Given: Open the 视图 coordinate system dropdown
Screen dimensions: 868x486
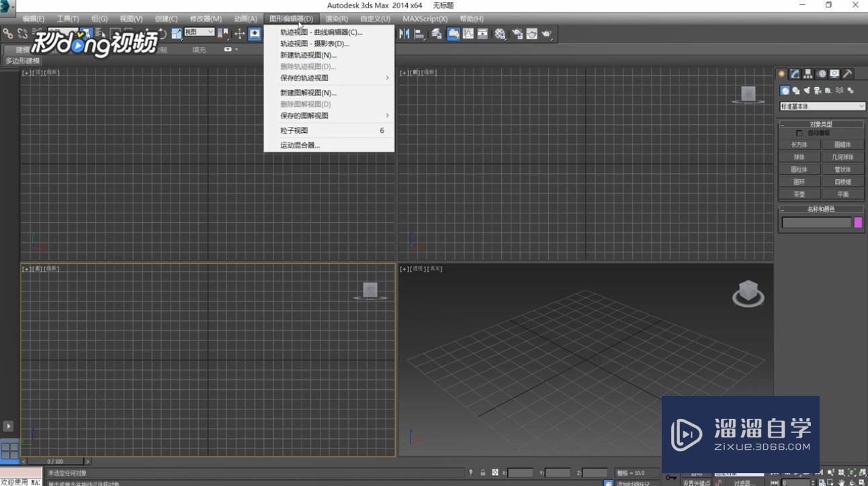Looking at the screenshot, I should [200, 32].
